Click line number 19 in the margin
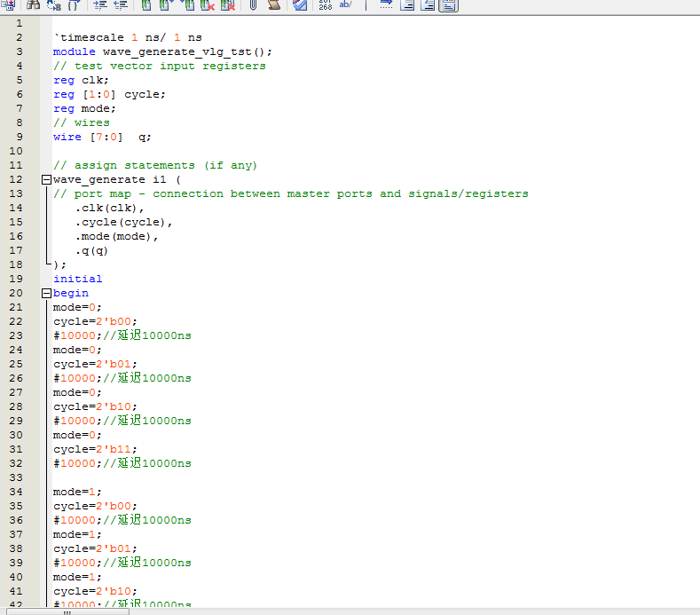The image size is (700, 615). point(18,279)
